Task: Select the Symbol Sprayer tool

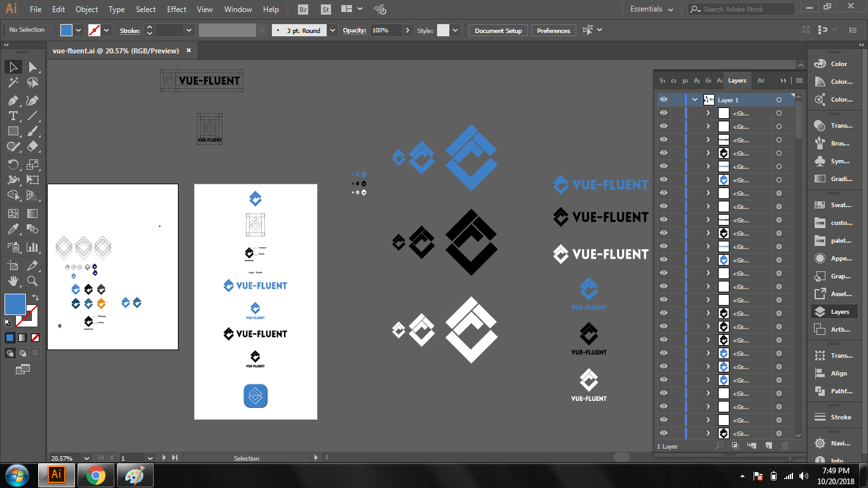Action: coord(13,247)
